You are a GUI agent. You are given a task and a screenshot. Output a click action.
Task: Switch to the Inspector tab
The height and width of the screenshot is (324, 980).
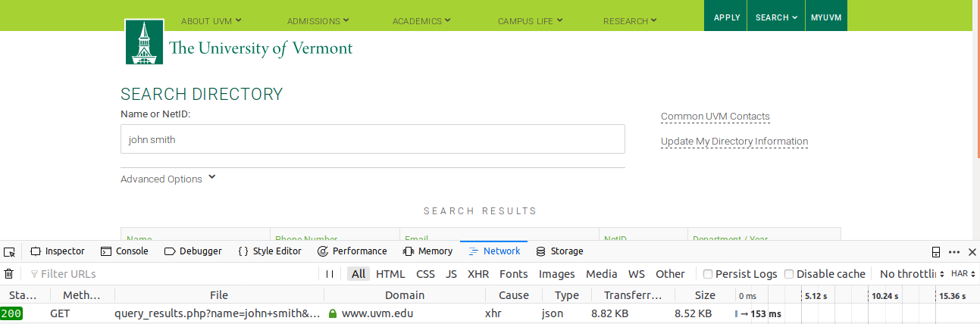point(58,251)
